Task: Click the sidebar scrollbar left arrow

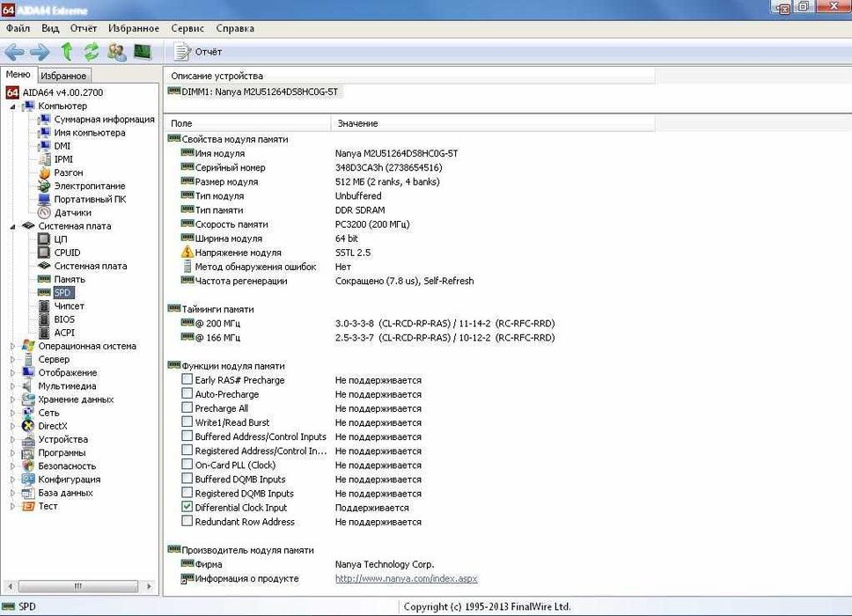Action: (9, 587)
